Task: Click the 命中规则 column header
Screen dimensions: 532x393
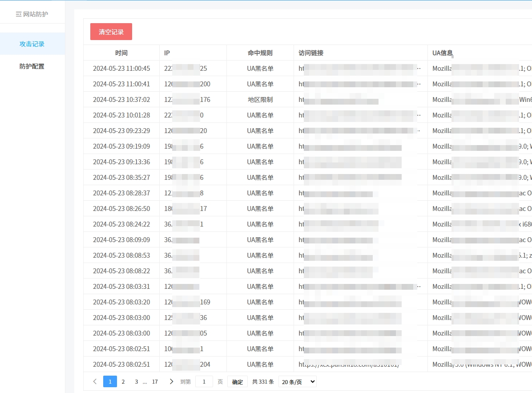Action: tap(260, 53)
